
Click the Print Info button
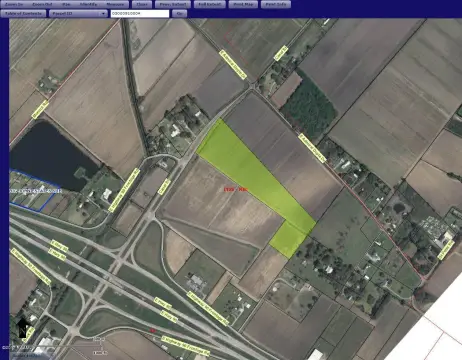(x=276, y=4)
